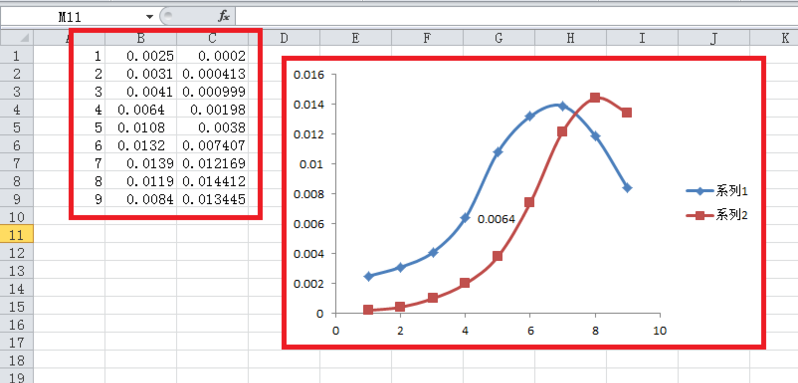Click cell containing 0.014412

(212, 181)
